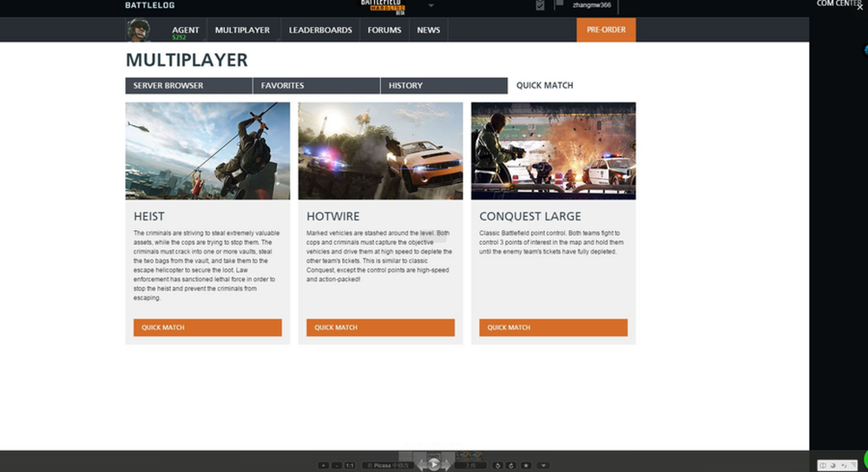Click the MULTIPLAYER page title
Viewport: 868px width, 472px height.
coord(187,60)
